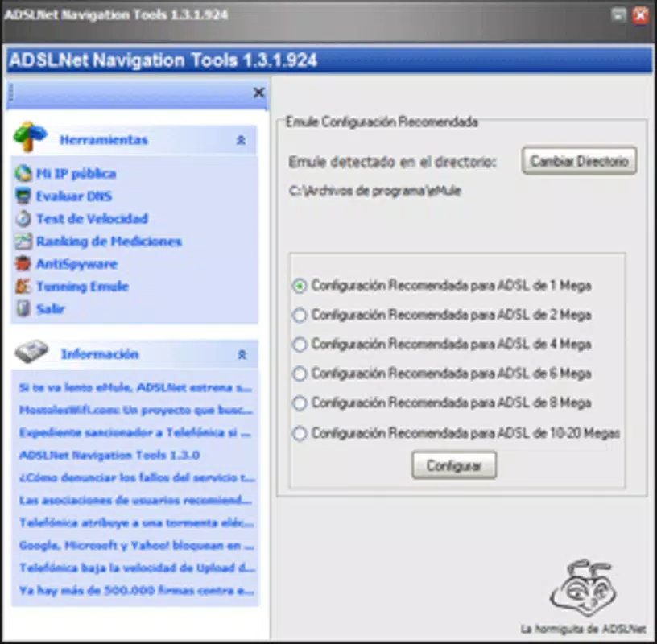Collapse the Herramientas section
The width and height of the screenshot is (657, 644).
[241, 140]
